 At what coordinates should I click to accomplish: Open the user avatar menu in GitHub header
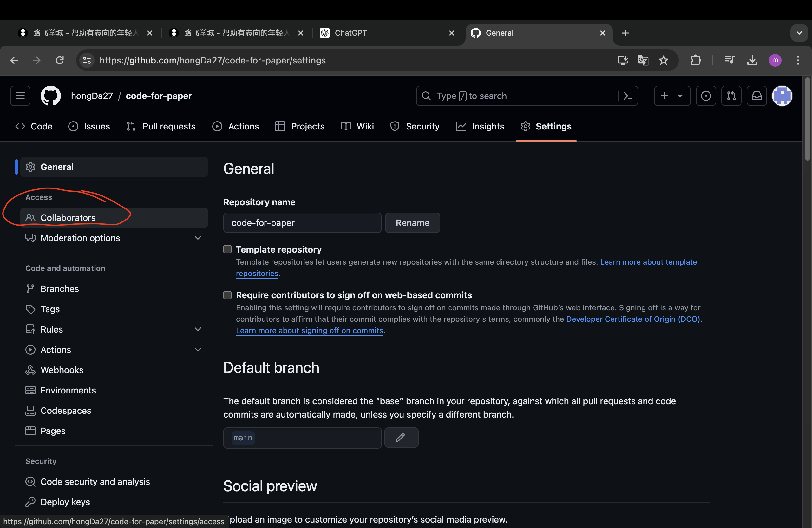(x=782, y=96)
